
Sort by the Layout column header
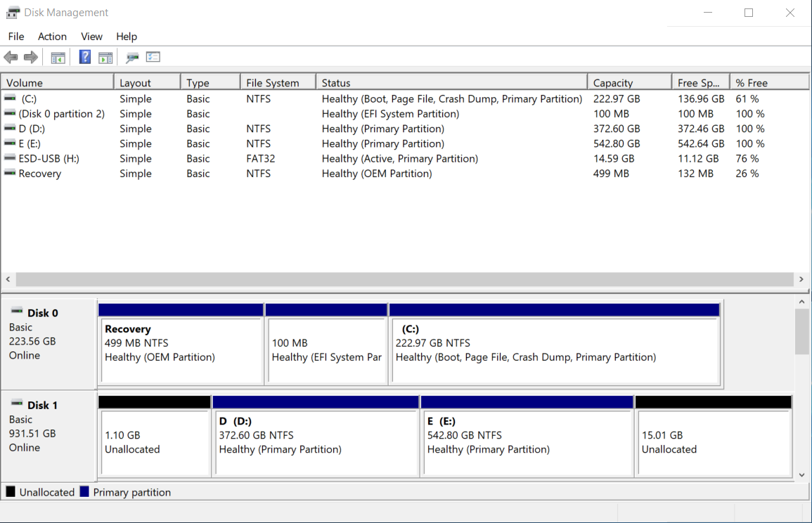pyautogui.click(x=147, y=83)
